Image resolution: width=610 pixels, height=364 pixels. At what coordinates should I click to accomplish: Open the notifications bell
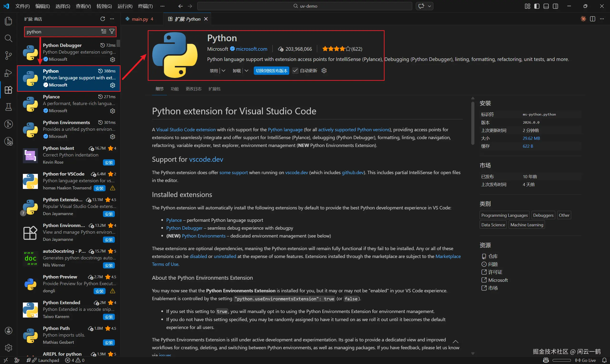click(x=604, y=360)
